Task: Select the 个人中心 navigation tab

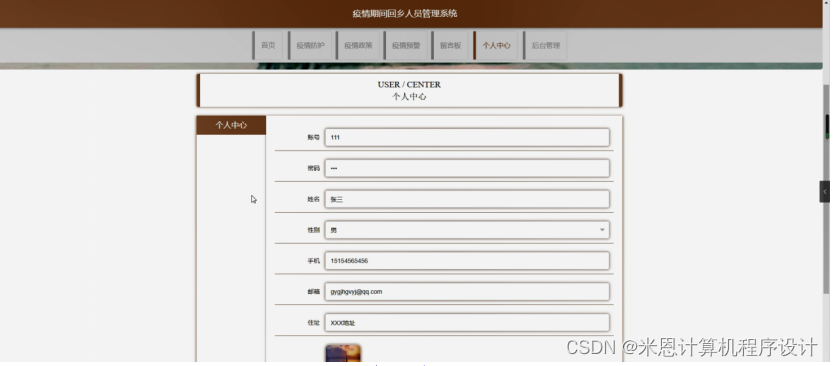Action: [496, 46]
